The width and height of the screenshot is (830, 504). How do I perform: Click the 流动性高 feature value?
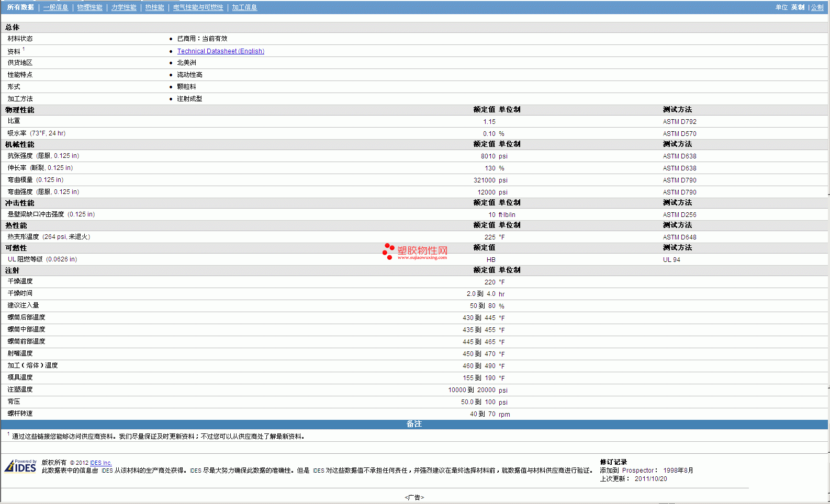[x=189, y=75]
